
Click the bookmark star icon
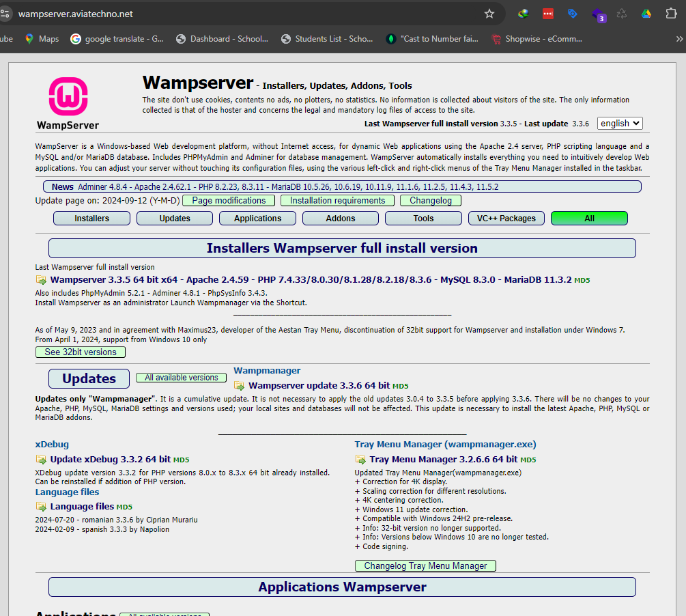[489, 14]
